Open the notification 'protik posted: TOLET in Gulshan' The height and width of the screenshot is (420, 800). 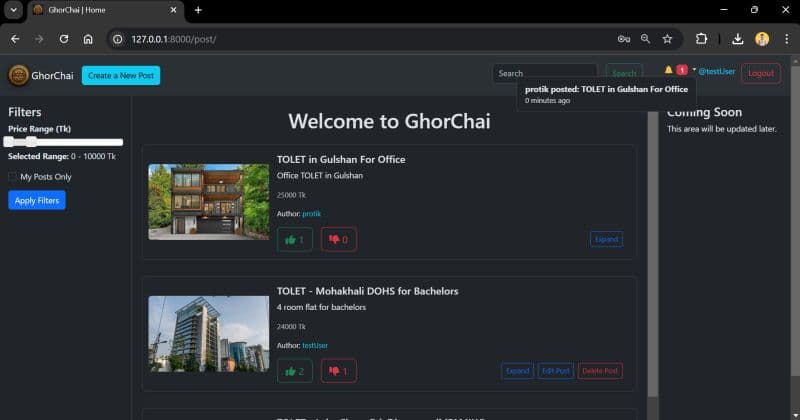[x=606, y=94]
